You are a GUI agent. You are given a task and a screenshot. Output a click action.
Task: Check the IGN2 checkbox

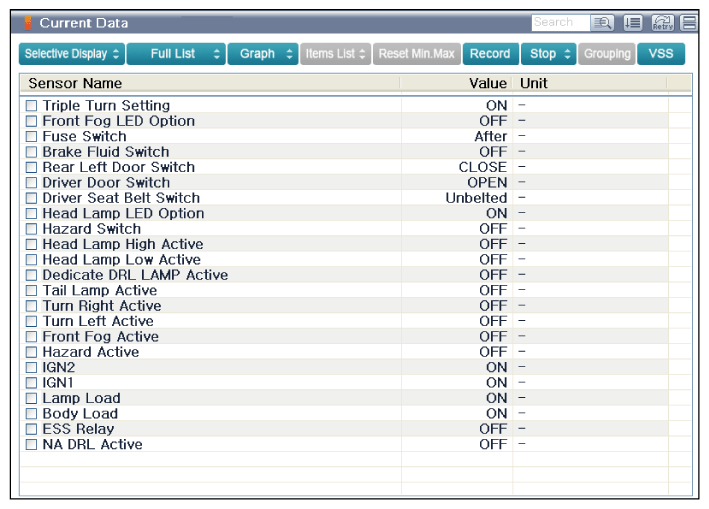pyautogui.click(x=31, y=368)
